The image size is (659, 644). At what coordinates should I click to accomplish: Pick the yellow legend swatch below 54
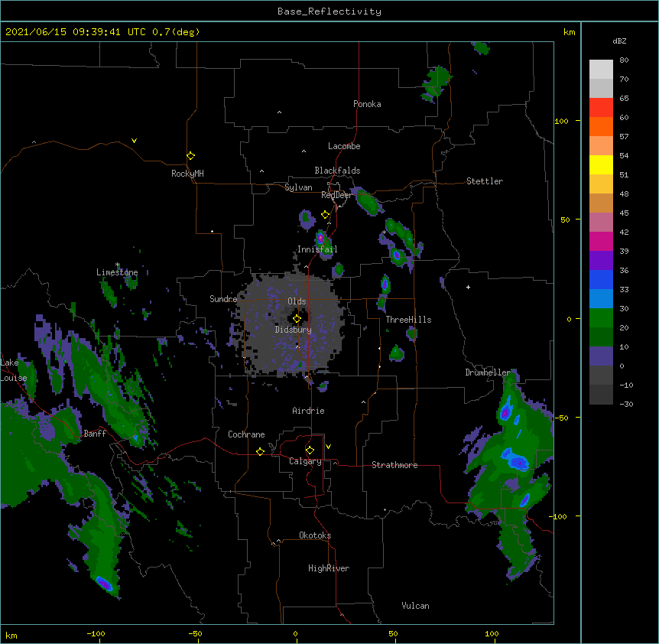tap(601, 164)
